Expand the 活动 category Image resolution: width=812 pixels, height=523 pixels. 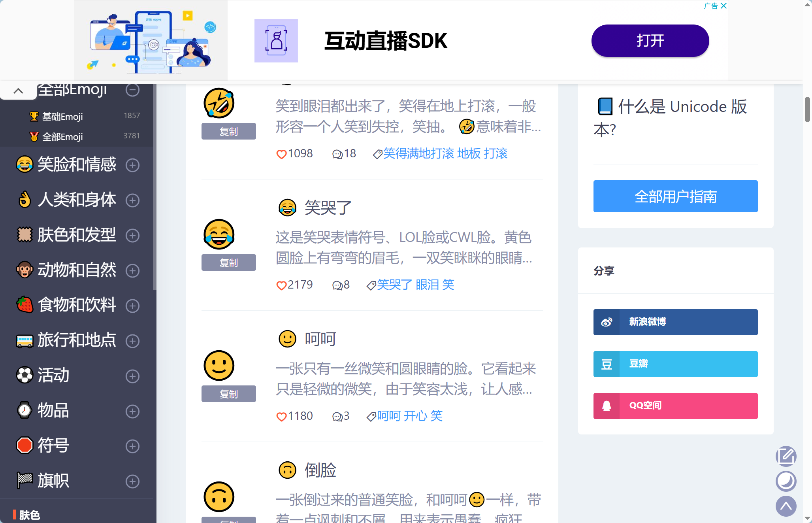pyautogui.click(x=132, y=376)
